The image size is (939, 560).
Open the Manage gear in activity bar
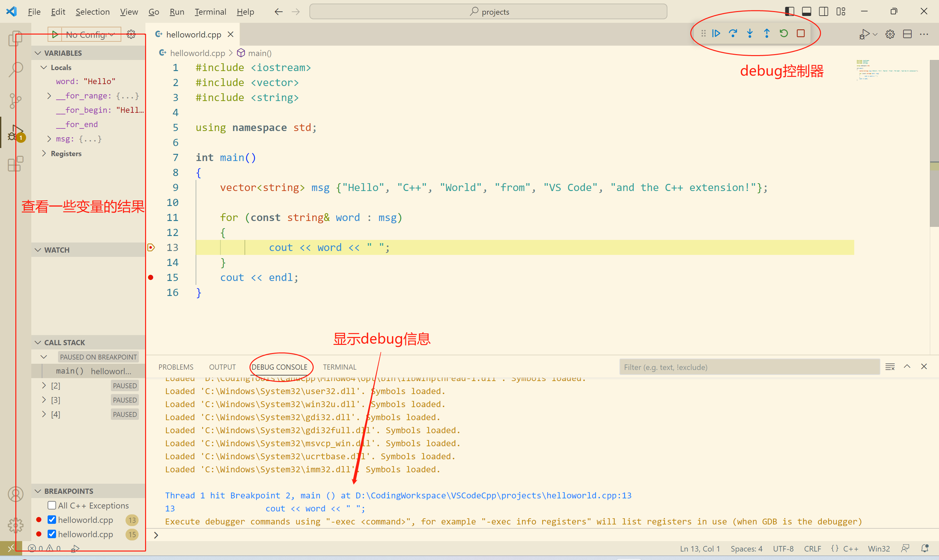point(15,525)
